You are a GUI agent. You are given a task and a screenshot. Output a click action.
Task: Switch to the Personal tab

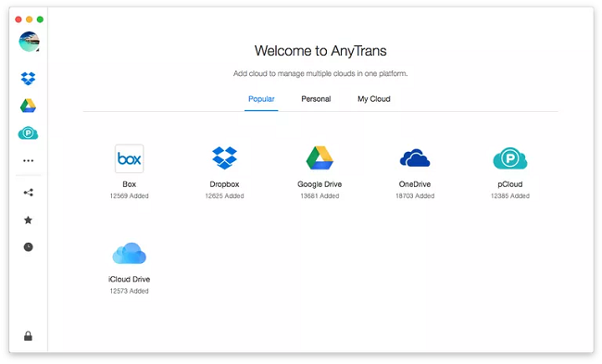tap(316, 99)
